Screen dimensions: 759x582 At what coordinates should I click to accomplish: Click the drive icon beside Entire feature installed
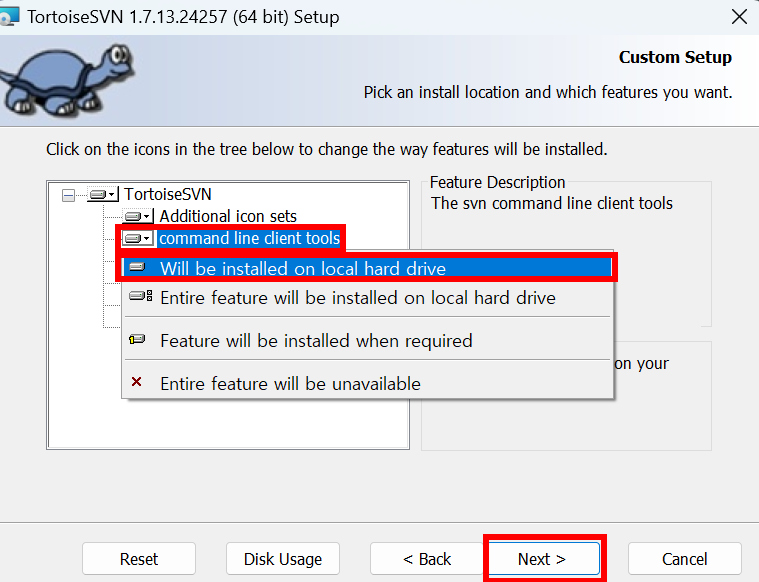point(140,296)
